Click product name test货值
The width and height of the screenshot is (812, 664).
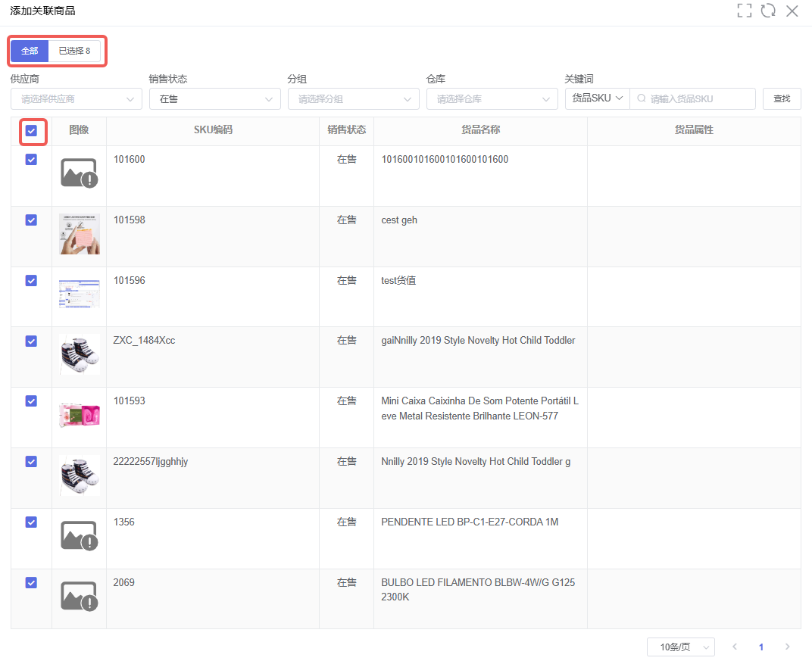point(398,280)
